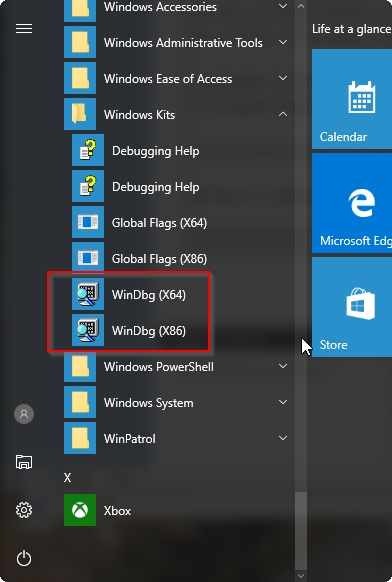Open the Start hamburger menu
Image resolution: width=392 pixels, height=582 pixels.
coord(24,29)
